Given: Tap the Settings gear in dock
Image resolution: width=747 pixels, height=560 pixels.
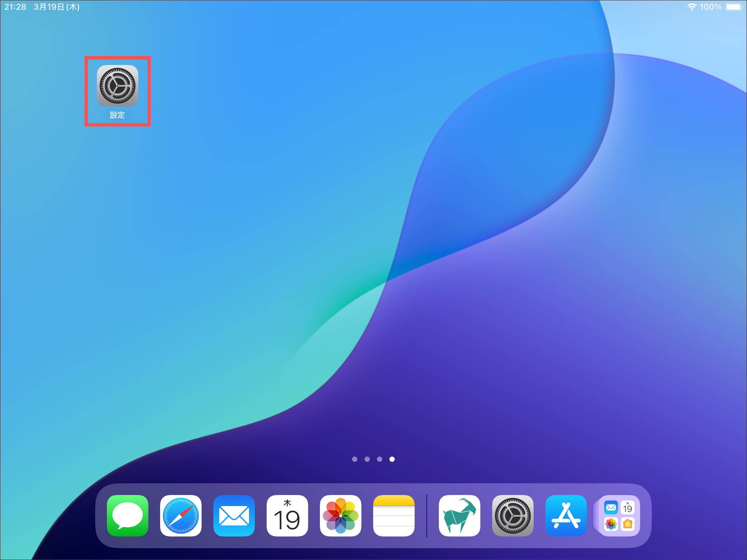Looking at the screenshot, I should tap(513, 515).
